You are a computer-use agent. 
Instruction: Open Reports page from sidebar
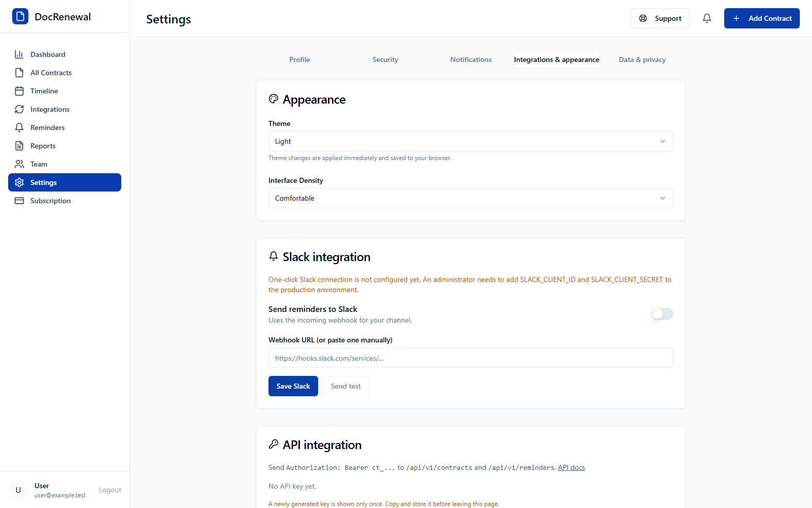pyautogui.click(x=64, y=146)
